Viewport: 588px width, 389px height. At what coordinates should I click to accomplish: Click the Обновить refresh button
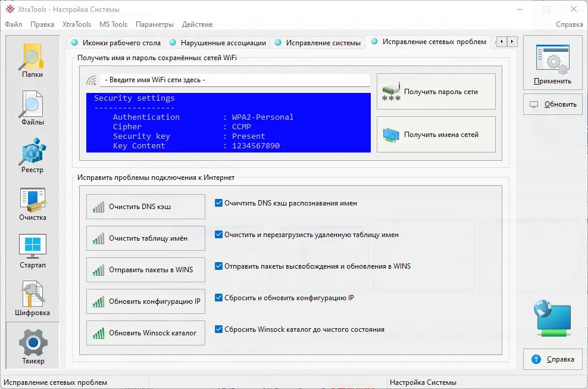coord(552,104)
